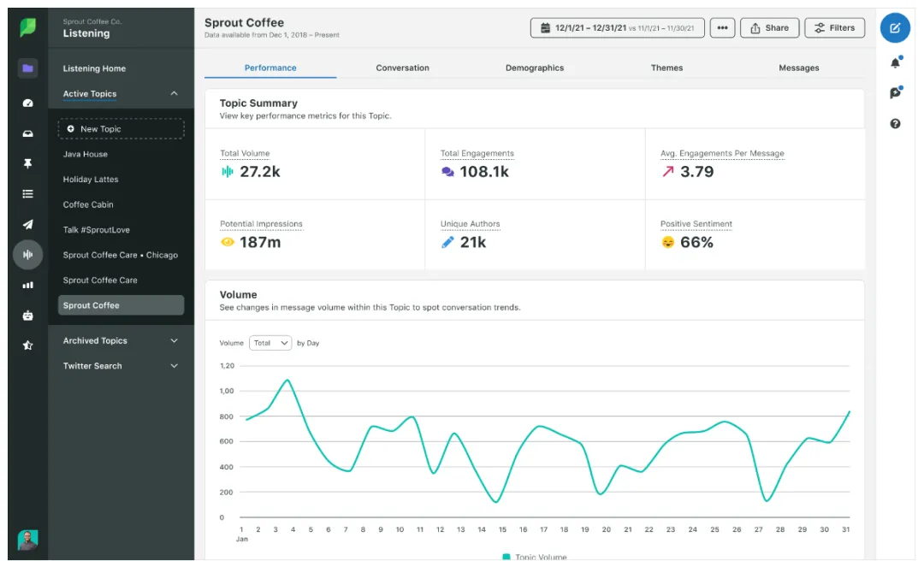Select the Coffee Cabin topic
Screen dimensions: 924x561
[88, 204]
